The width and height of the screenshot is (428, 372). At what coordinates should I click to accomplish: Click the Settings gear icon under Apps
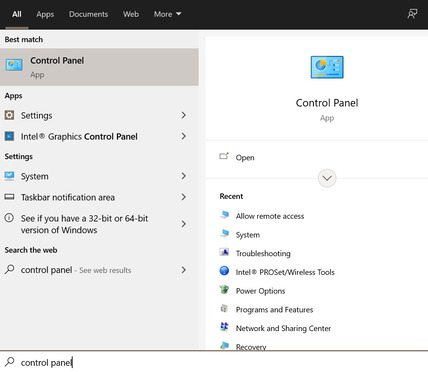tap(9, 115)
